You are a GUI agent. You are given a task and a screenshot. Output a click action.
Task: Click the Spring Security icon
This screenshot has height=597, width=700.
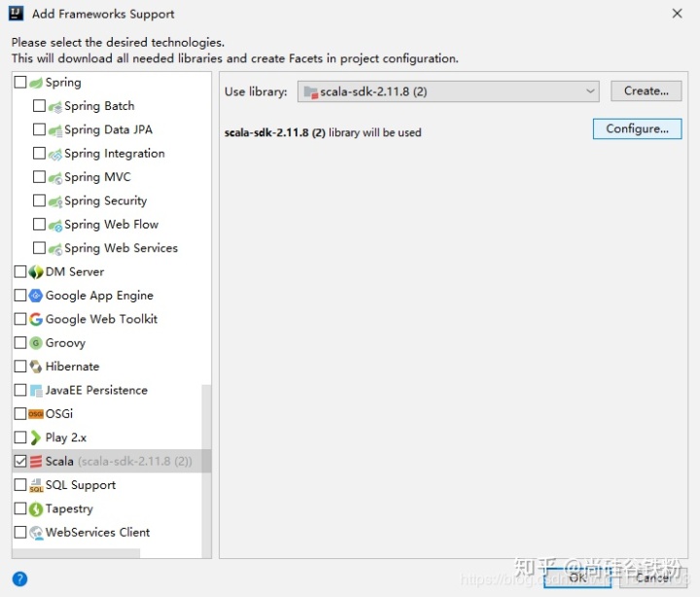click(x=54, y=201)
